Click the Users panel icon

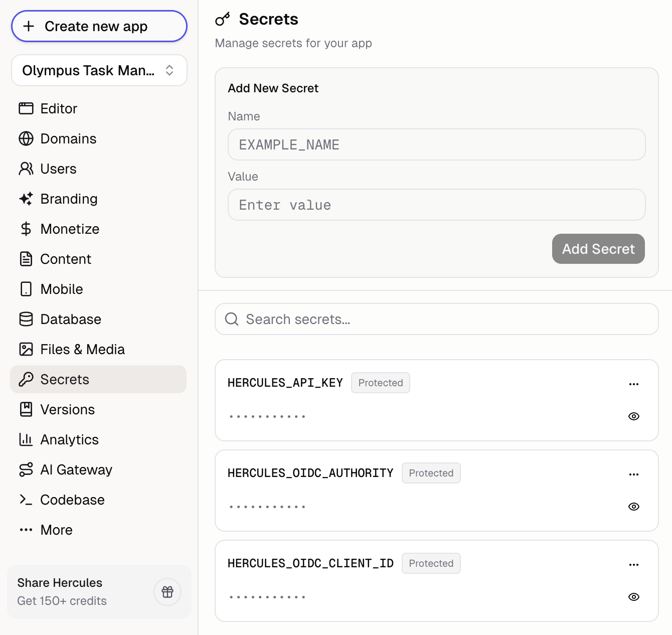coord(26,169)
